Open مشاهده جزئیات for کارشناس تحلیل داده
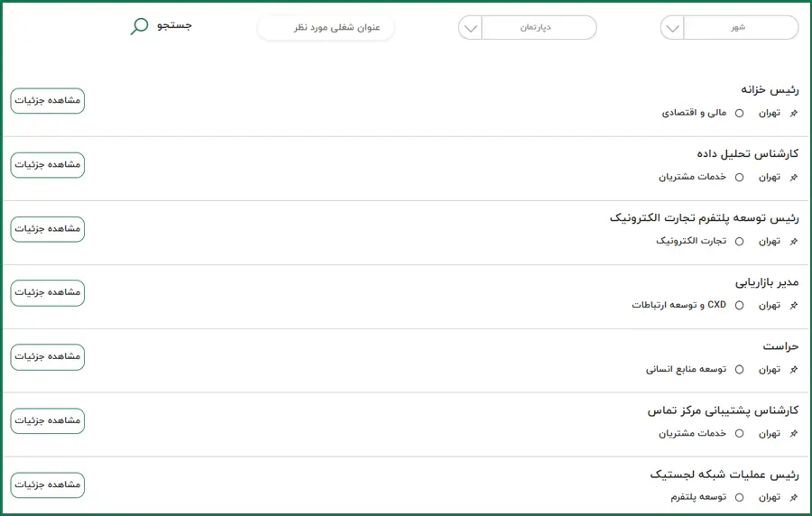812x516 pixels. 48,165
